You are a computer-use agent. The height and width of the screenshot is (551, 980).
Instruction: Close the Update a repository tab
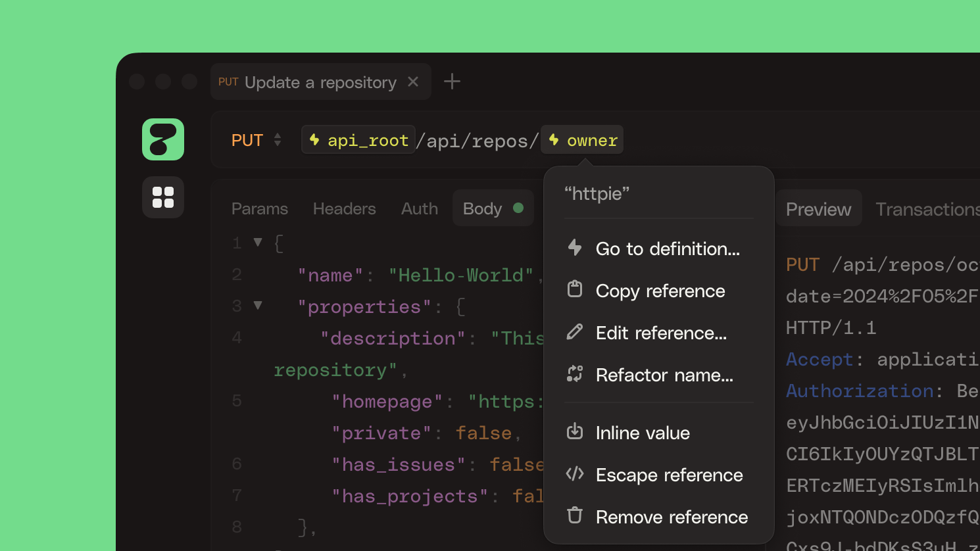pos(413,82)
